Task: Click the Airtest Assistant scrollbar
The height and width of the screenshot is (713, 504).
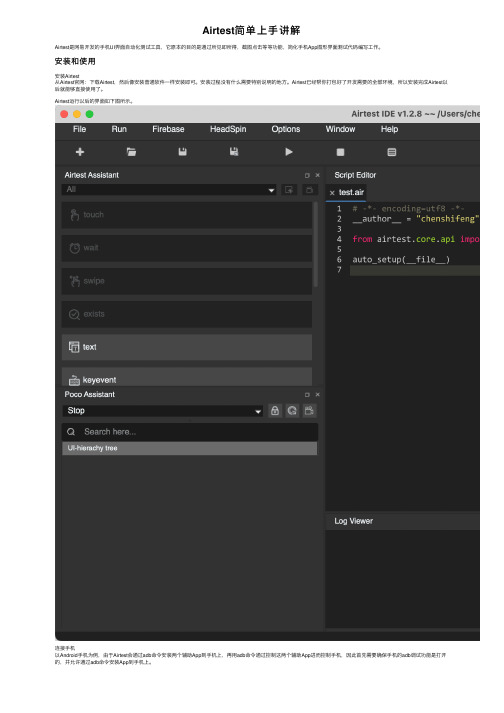Action: (x=315, y=244)
